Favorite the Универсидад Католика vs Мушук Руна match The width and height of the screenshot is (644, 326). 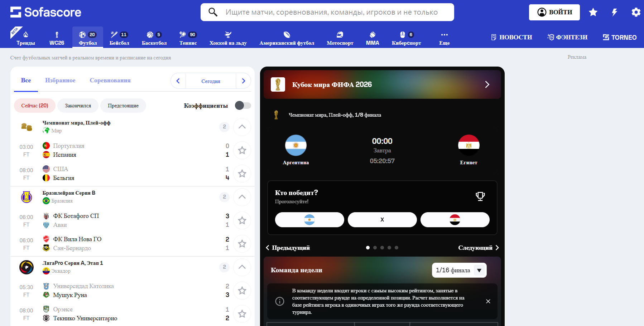242,291
